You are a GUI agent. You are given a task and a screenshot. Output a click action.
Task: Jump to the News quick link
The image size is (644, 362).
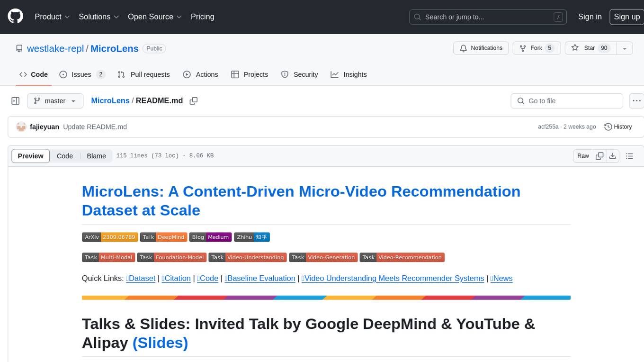(x=501, y=278)
